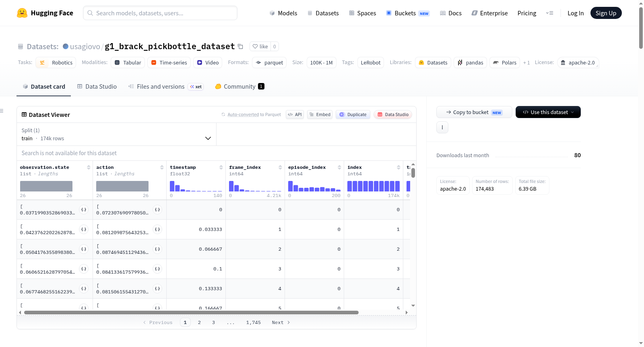This screenshot has width=644, height=347.
Task: Open the pandas library tag
Action: (470, 62)
